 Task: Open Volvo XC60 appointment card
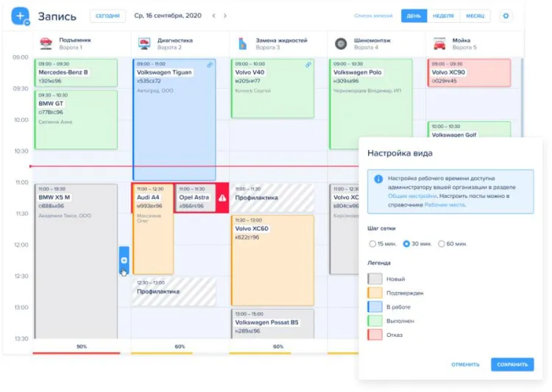click(272, 260)
